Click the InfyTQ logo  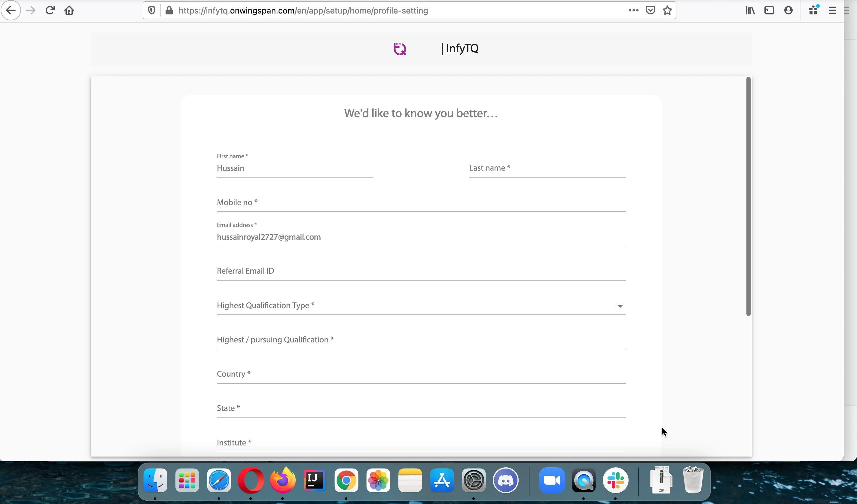coord(400,49)
